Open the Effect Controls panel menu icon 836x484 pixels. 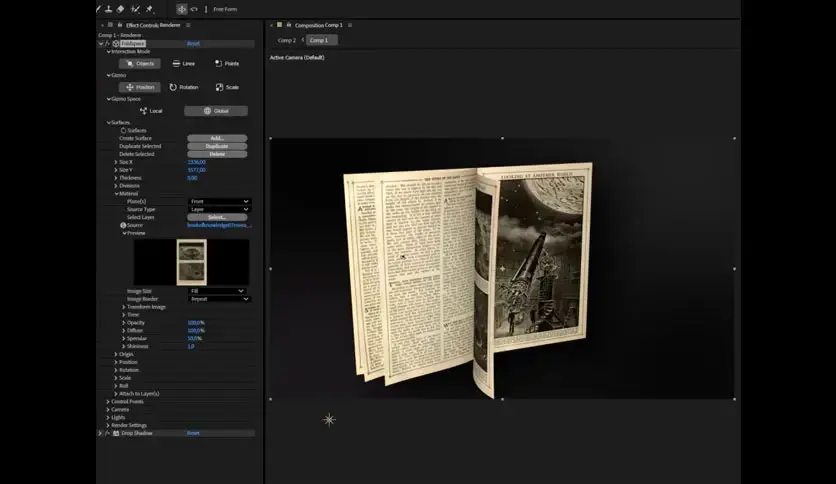coord(188,25)
